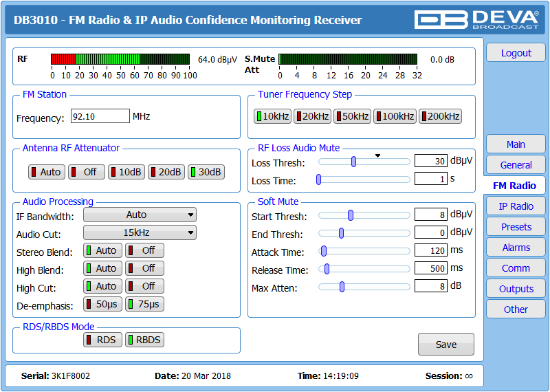Switch RDS/RBDS mode to RDS
The image size is (550, 392).
point(102,340)
